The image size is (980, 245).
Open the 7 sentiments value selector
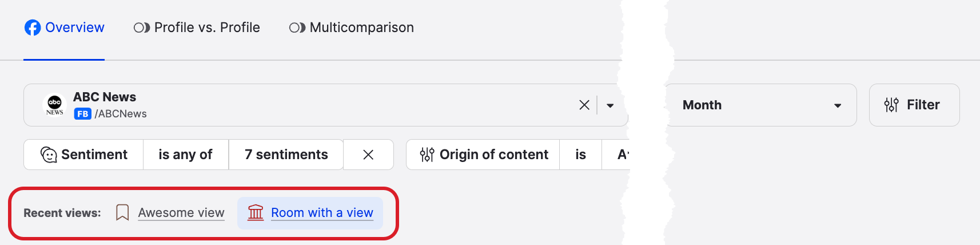pos(286,155)
